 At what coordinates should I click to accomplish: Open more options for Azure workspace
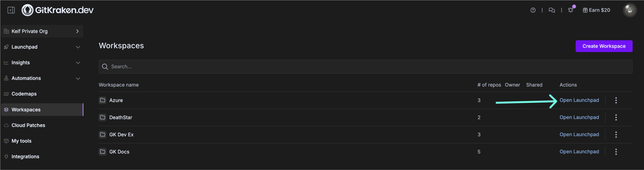[616, 100]
